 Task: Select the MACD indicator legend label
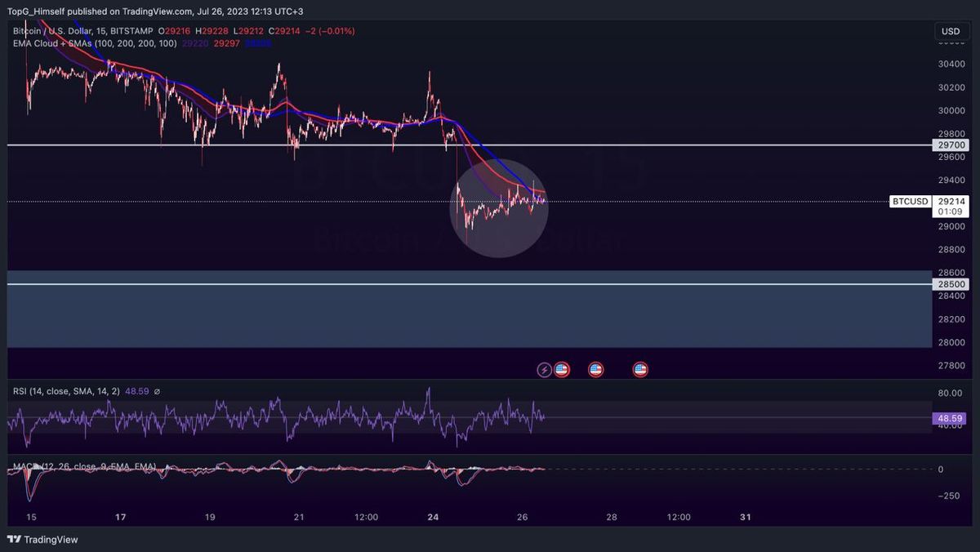click(83, 466)
